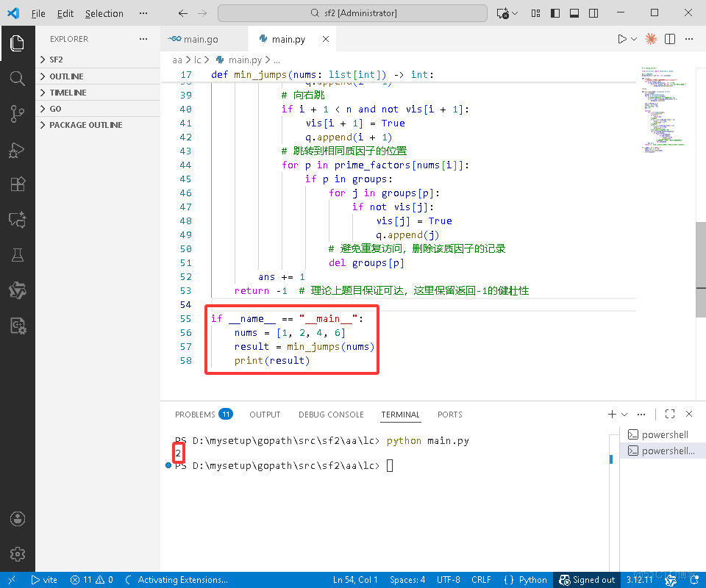
Task: Go back with the left arrow
Action: click(182, 13)
